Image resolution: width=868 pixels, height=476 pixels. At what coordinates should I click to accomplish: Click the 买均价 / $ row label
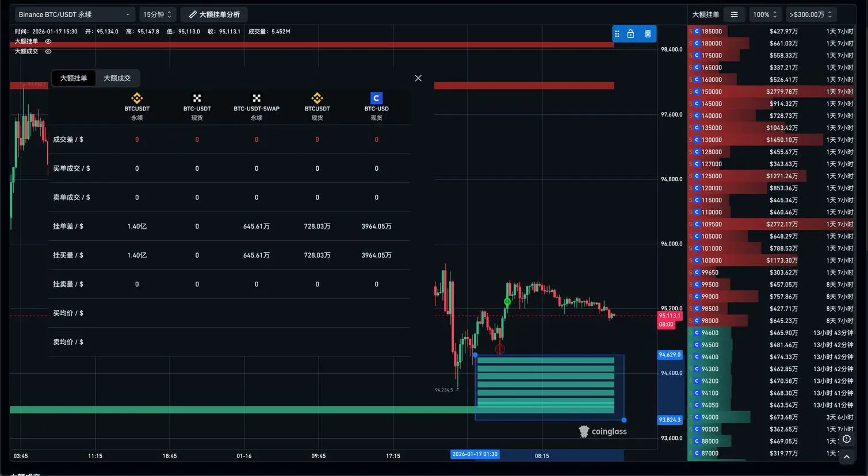tap(68, 313)
